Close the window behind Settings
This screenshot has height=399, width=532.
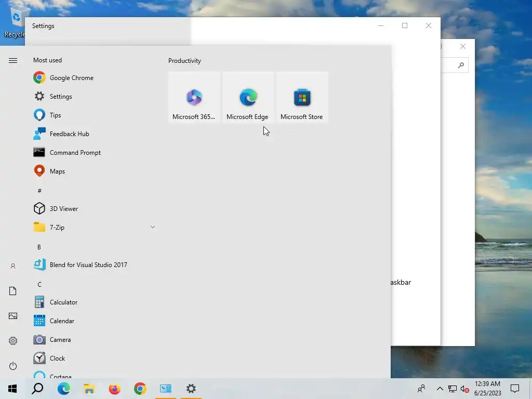pyautogui.click(x=463, y=46)
